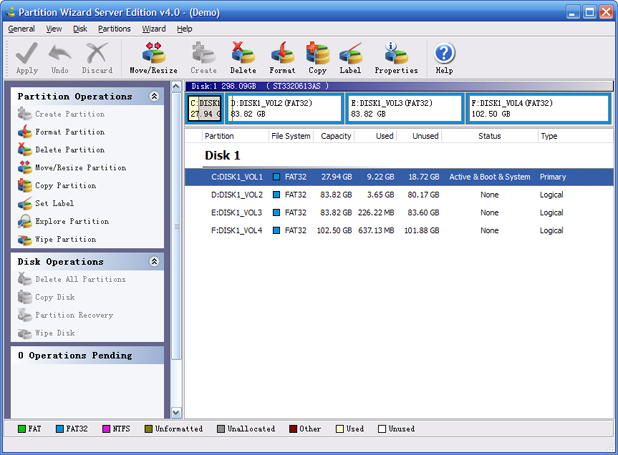Click the Apply checkmark toolbar icon
This screenshot has width=618, height=455.
coord(27,53)
